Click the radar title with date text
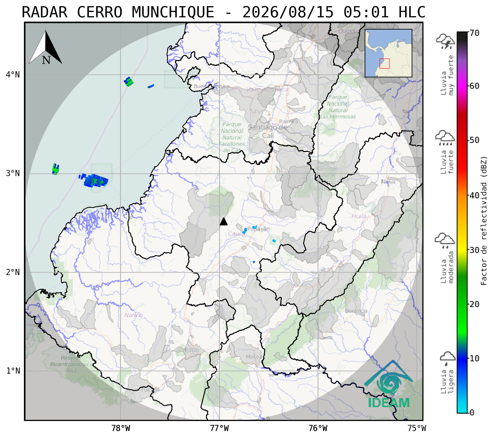Viewport: 504px width, 438px height. (224, 12)
